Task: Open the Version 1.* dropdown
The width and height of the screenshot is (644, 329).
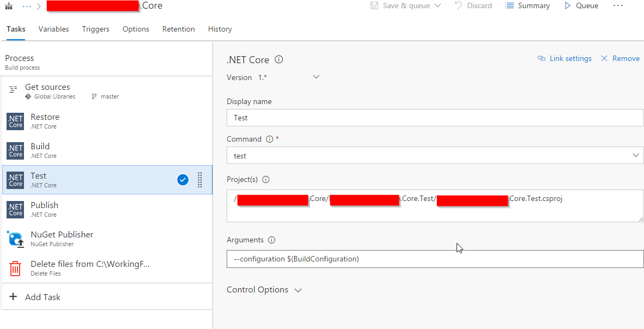Action: point(316,77)
